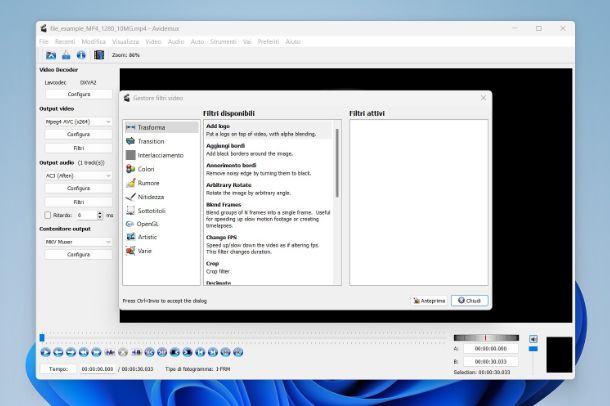Click Filtri button under Output audio
Image resolution: width=610 pixels, height=406 pixels.
click(x=79, y=202)
